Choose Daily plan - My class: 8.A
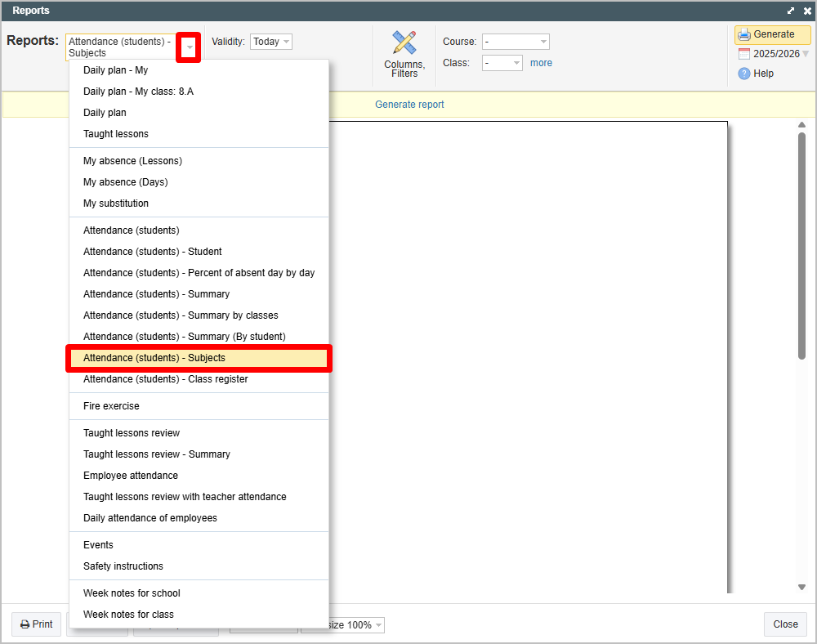This screenshot has height=644, width=817. 138,92
